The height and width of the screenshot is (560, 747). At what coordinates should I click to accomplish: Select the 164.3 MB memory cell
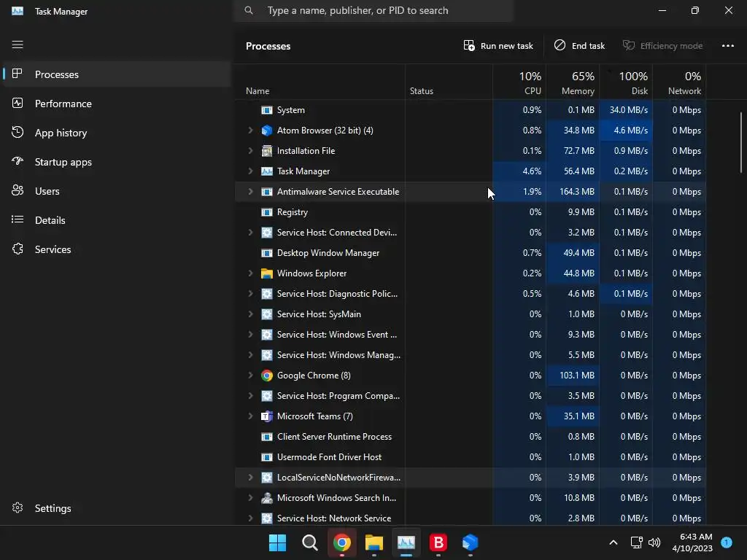pyautogui.click(x=573, y=192)
